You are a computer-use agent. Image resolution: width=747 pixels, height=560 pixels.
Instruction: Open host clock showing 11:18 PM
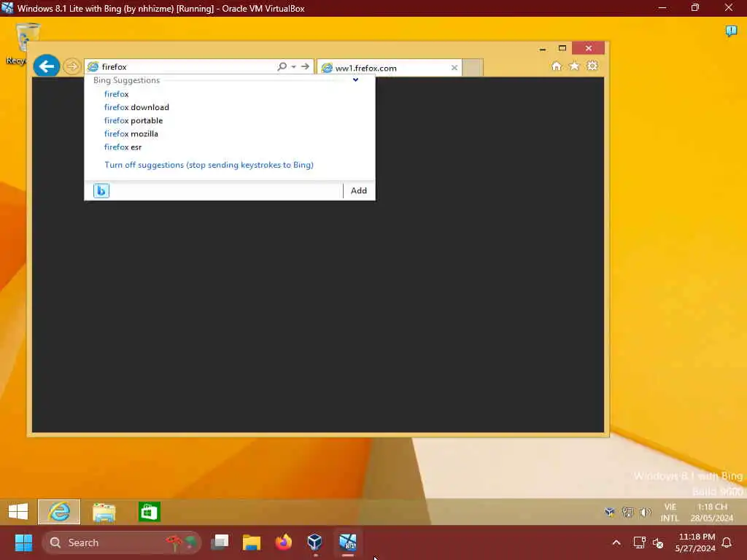(695, 542)
